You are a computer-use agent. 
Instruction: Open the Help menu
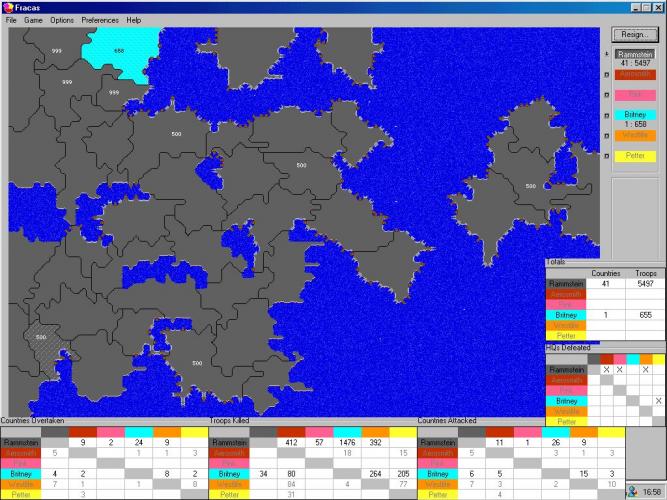pos(134,20)
